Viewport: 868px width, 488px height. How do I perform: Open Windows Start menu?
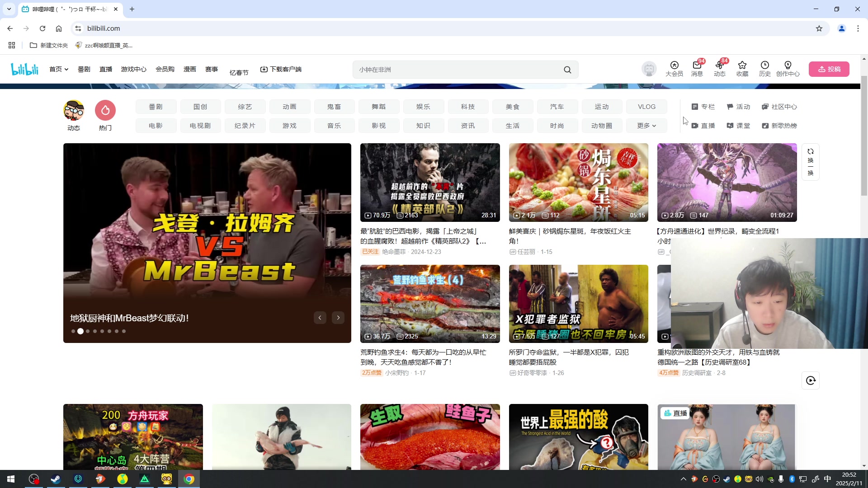pos(11,479)
